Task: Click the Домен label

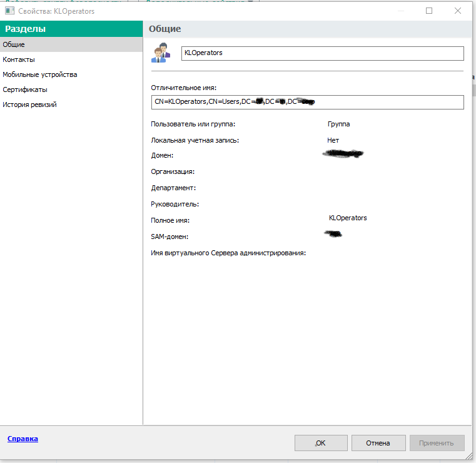Action: point(162,155)
